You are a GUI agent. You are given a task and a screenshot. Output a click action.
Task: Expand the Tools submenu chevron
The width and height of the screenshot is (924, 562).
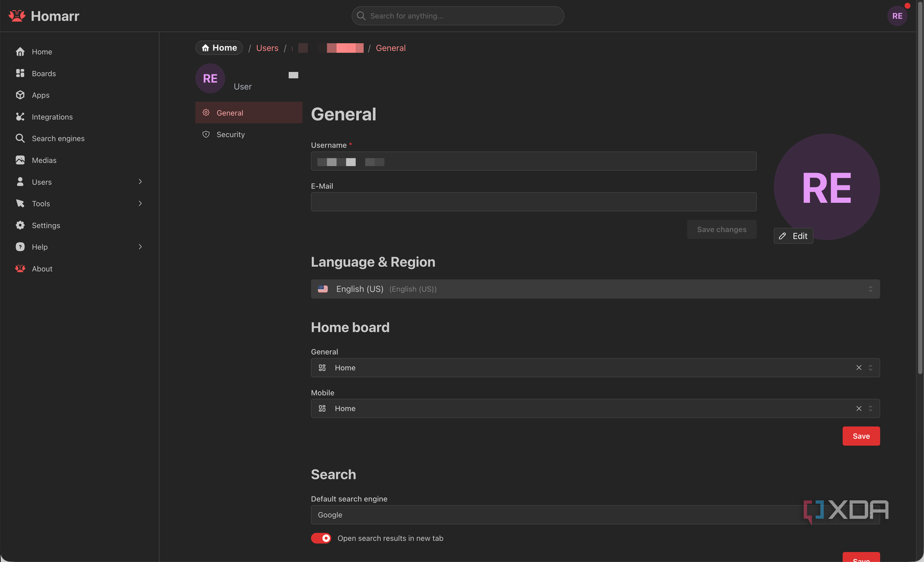tap(140, 203)
